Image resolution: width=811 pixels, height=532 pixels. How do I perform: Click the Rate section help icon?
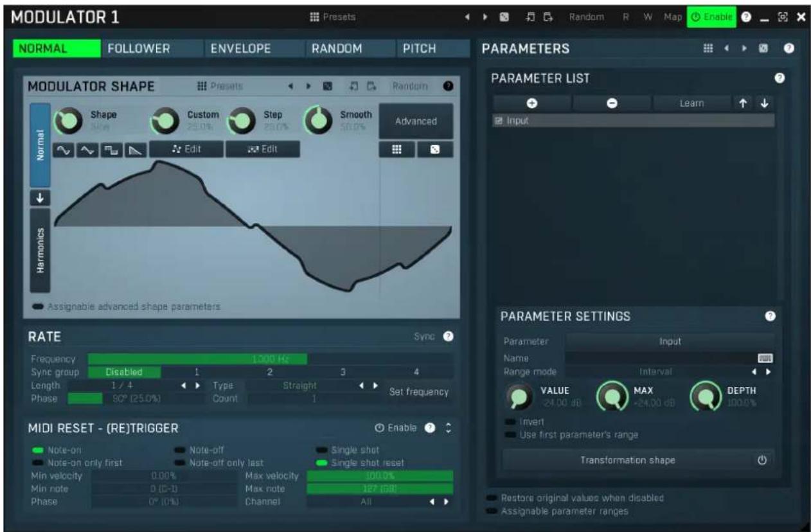(449, 336)
